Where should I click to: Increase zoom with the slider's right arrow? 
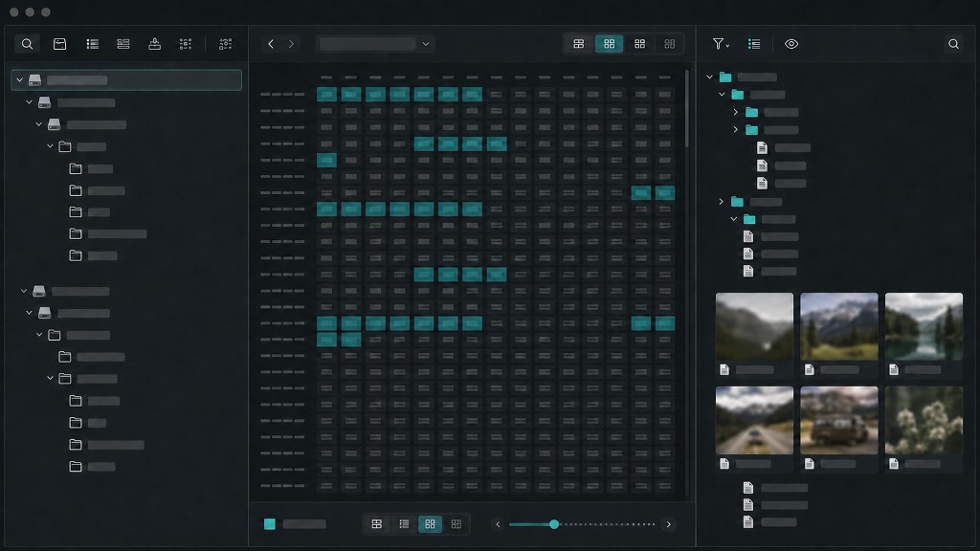pos(669,524)
